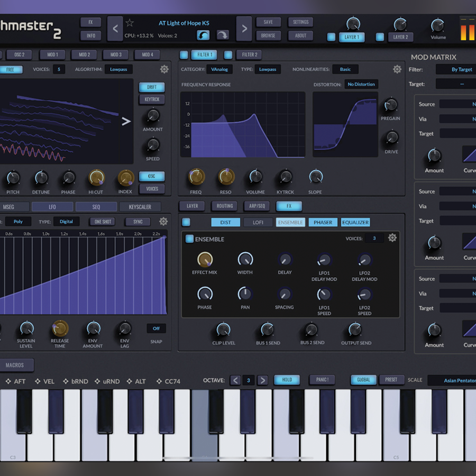Click the Ensemble EFFECT MIX knob
Viewport: 476px width, 476px height.
point(205,260)
